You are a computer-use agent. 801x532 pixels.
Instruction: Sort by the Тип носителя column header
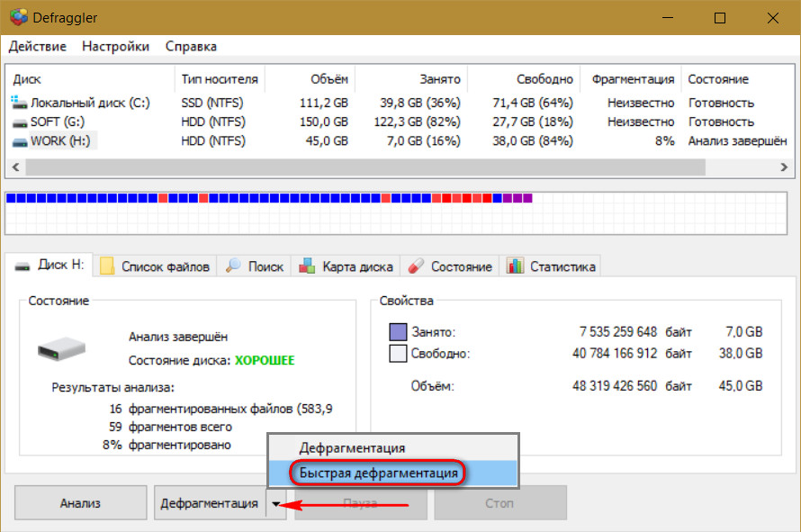coord(220,79)
